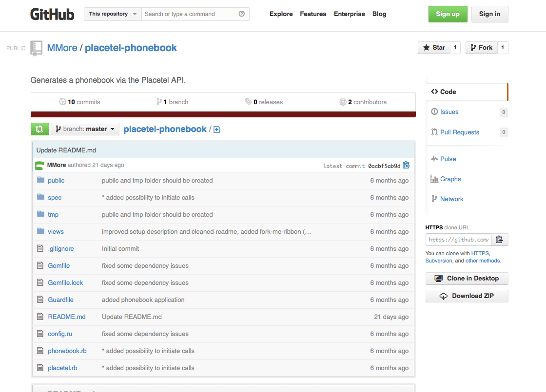
Task: Open the 'This repository' search scope dropdown
Action: [113, 14]
